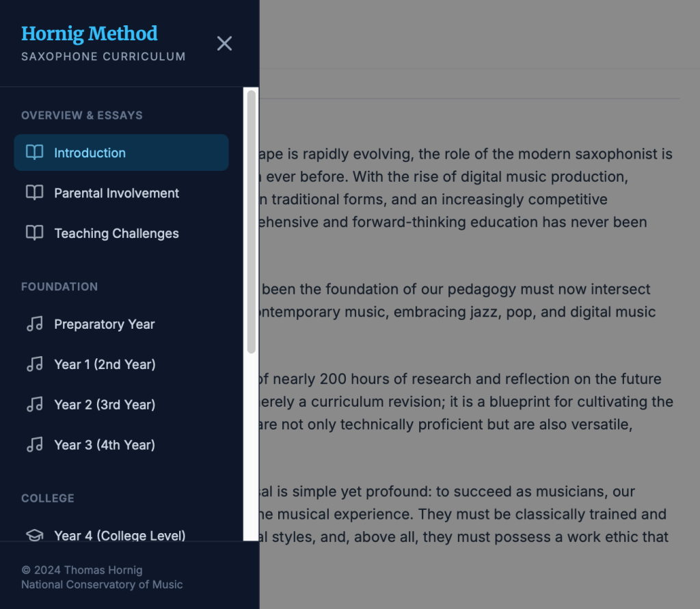Go to Year 4 (College Level)

coord(120,534)
